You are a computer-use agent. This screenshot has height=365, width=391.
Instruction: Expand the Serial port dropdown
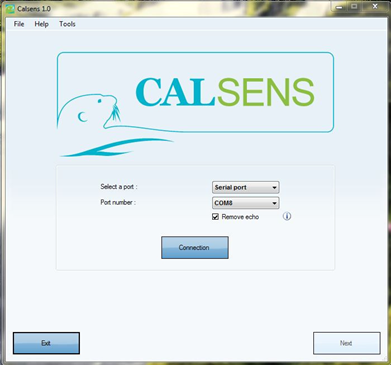point(246,187)
